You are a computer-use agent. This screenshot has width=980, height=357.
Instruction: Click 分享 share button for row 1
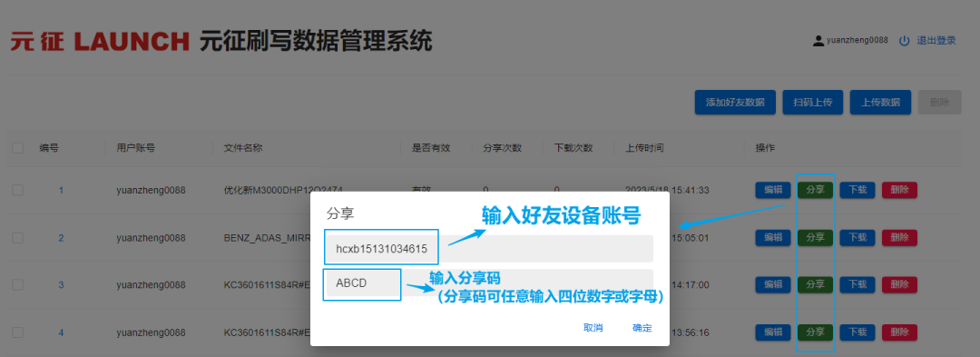(x=815, y=190)
